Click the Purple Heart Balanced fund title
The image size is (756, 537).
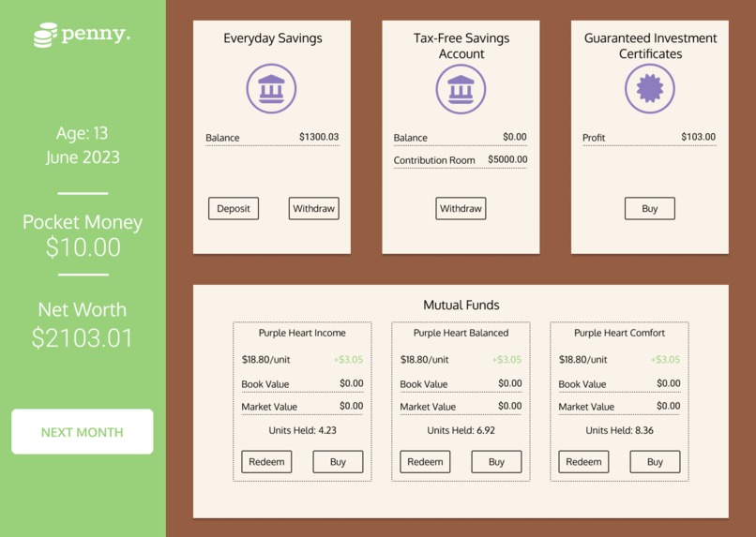[461, 333]
